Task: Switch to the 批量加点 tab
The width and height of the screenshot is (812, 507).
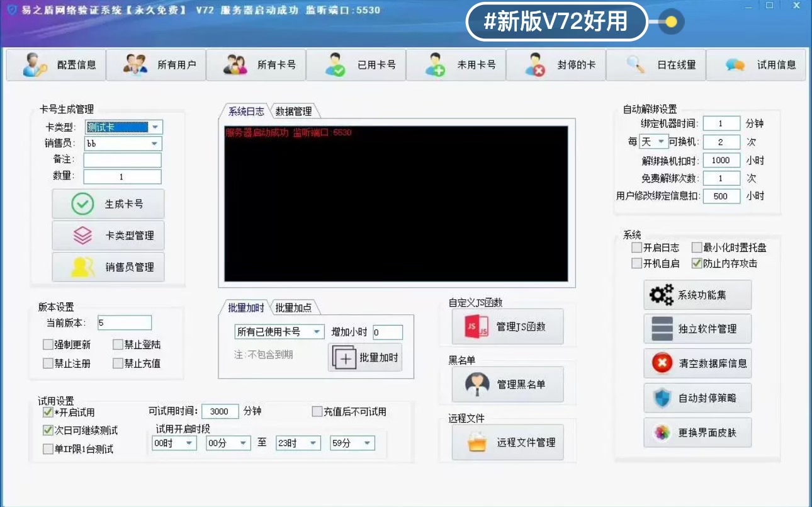Action: pyautogui.click(x=294, y=307)
